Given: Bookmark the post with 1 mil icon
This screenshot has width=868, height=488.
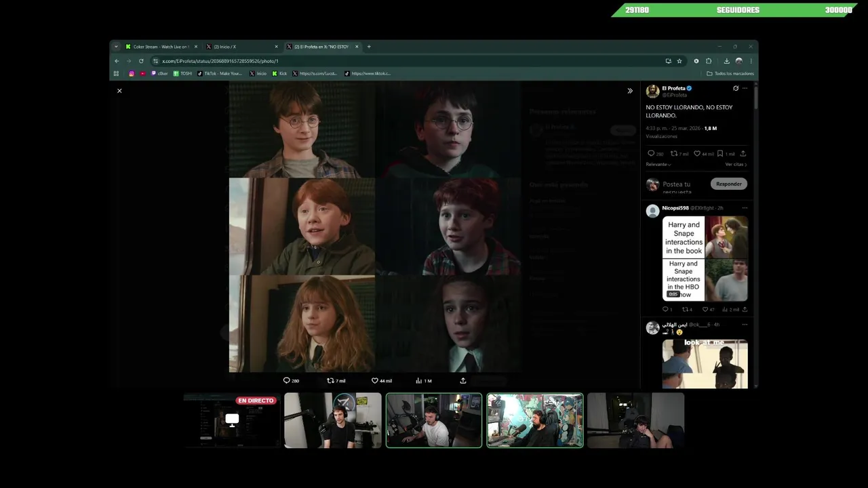Looking at the screenshot, I should pyautogui.click(x=726, y=154).
